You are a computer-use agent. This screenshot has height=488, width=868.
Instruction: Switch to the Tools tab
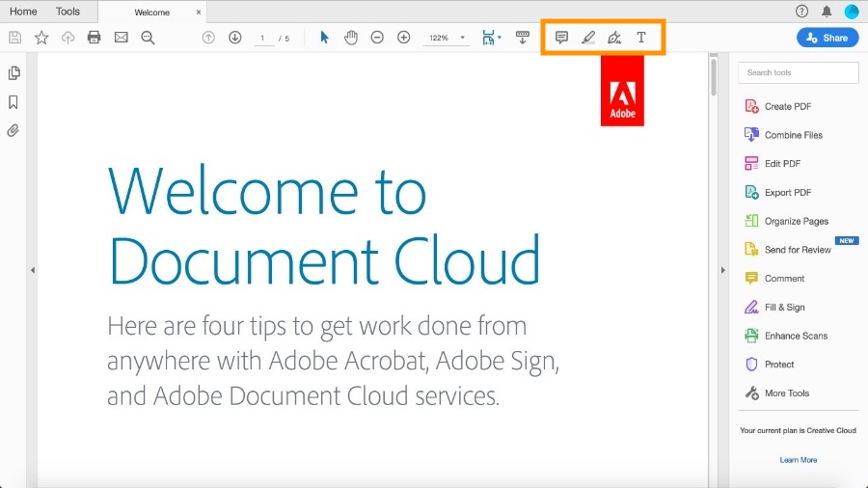coord(68,11)
